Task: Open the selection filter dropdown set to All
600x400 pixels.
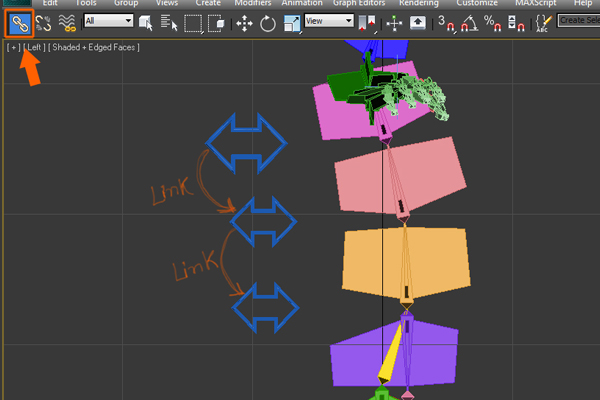Action: (x=108, y=21)
